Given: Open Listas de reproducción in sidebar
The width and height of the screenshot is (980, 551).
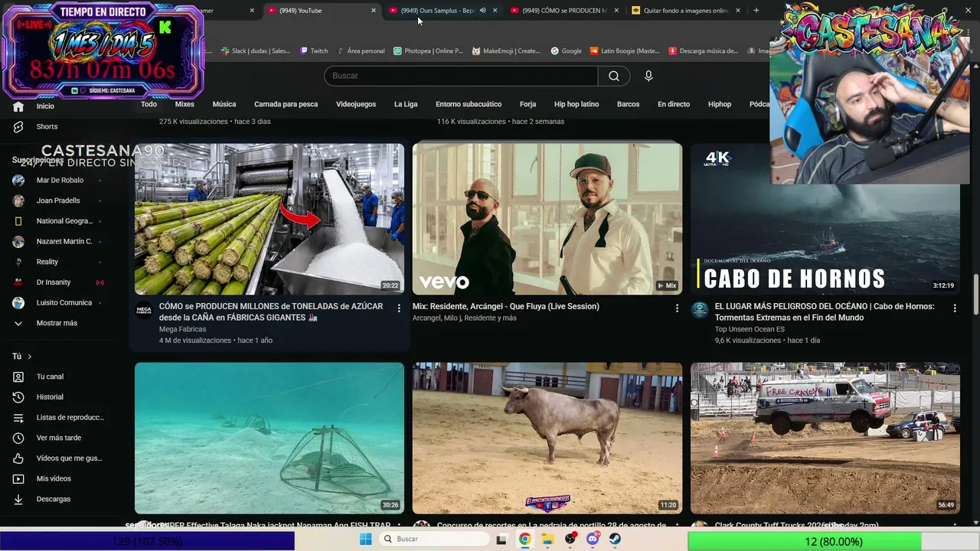Looking at the screenshot, I should 70,418.
